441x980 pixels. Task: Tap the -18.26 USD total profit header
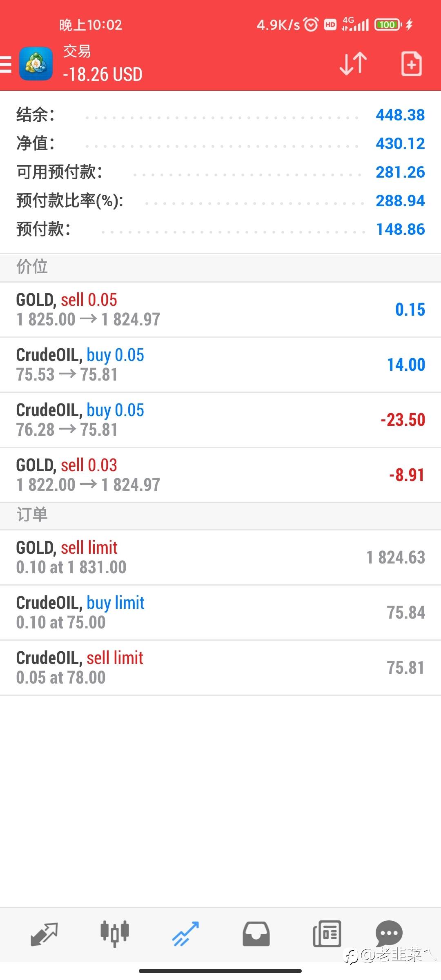(102, 75)
